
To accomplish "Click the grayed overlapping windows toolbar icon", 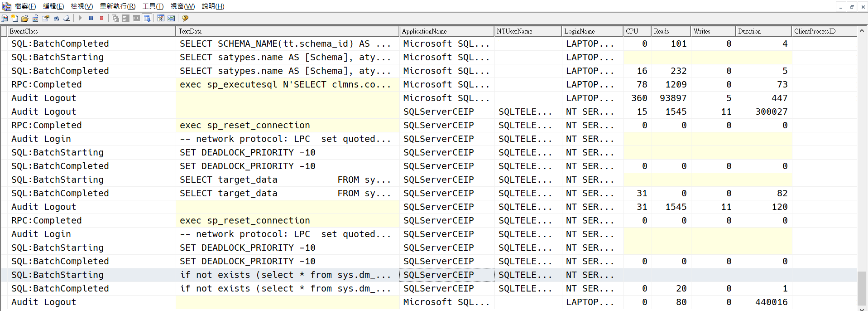I will click(x=115, y=18).
